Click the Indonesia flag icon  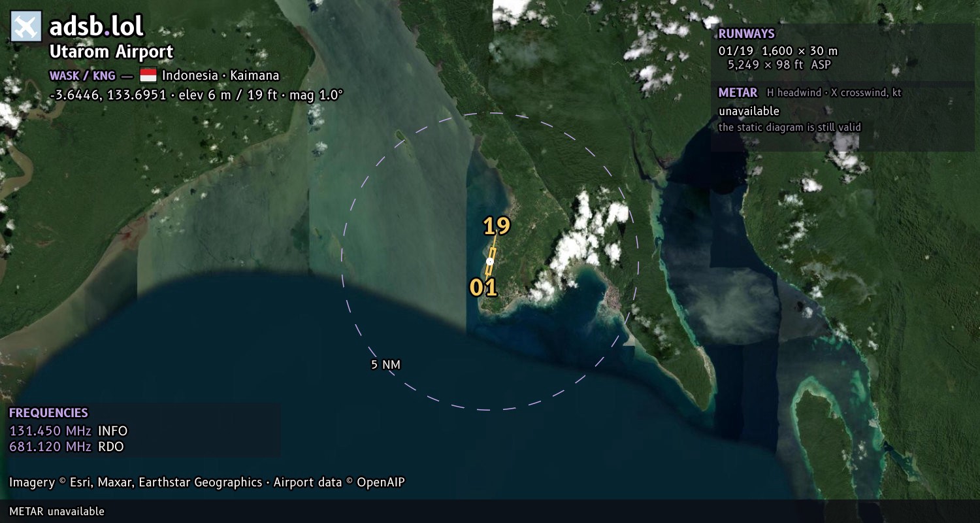(x=148, y=75)
